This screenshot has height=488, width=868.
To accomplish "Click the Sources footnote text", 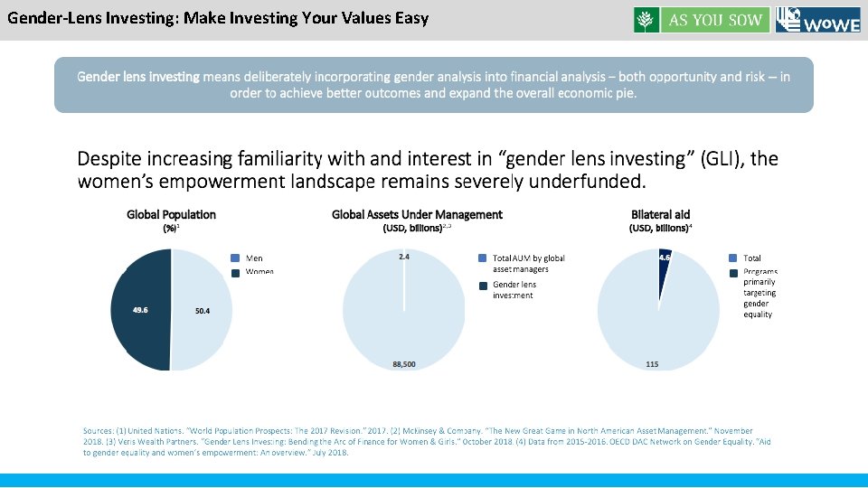I will [418, 442].
